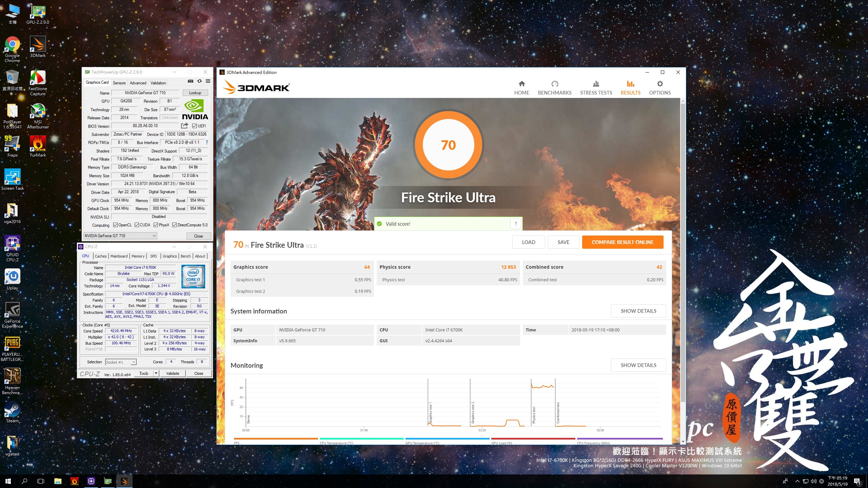Image resolution: width=868 pixels, height=488 pixels.
Task: Launch FurMark desktop icon
Action: (x=38, y=147)
